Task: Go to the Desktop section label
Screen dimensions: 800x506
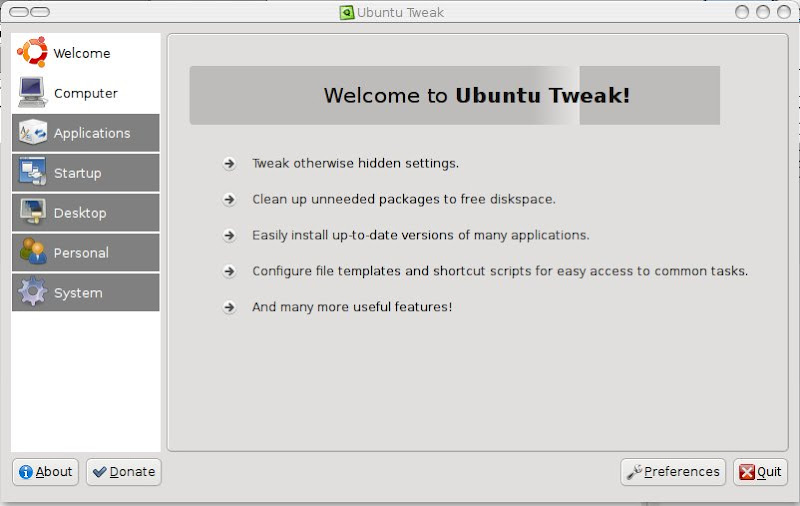Action: click(x=80, y=213)
